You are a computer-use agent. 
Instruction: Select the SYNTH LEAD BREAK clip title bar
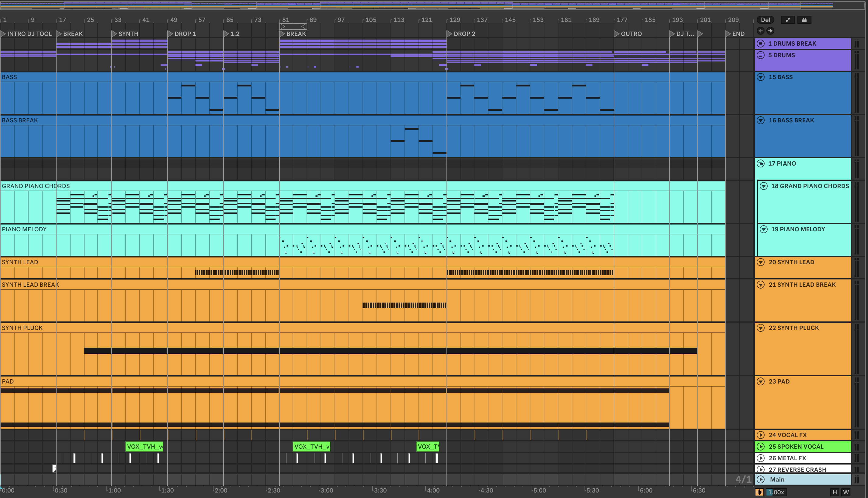pyautogui.click(x=363, y=285)
